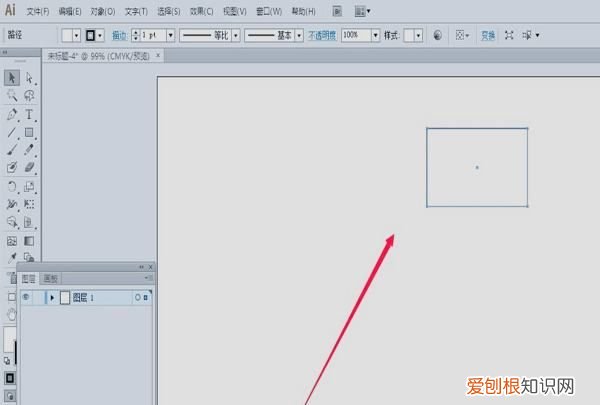Open the 文件(F) menu
This screenshot has width=600, height=405.
click(38, 12)
